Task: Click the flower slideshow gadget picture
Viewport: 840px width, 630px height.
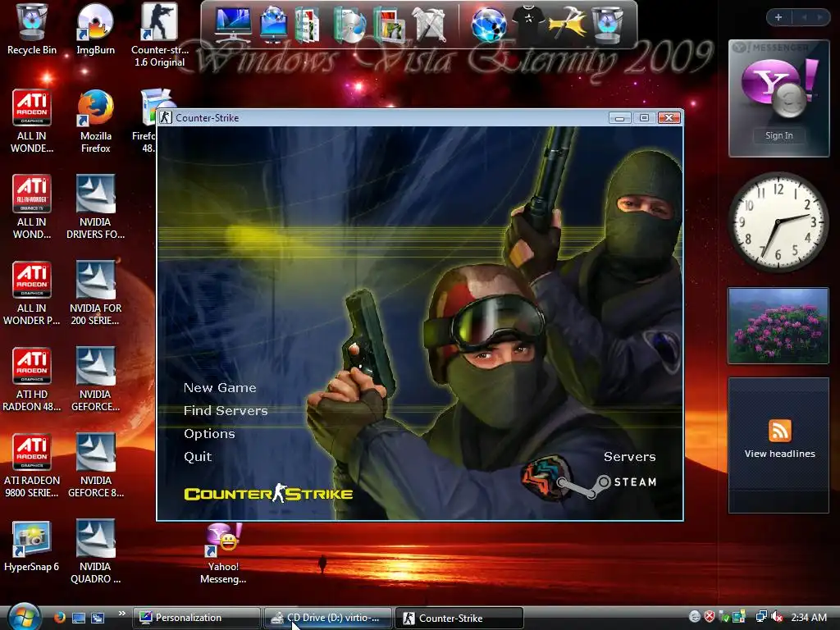Action: point(778,326)
